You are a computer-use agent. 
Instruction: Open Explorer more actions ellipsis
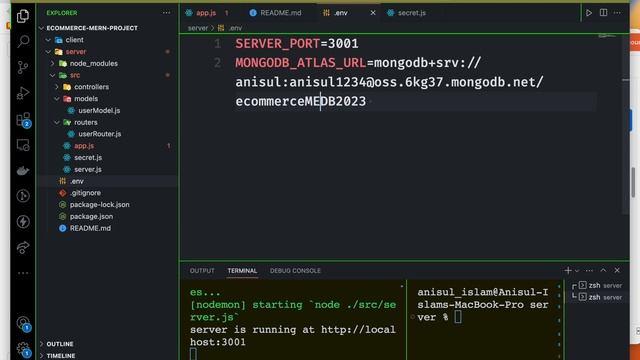click(x=167, y=13)
